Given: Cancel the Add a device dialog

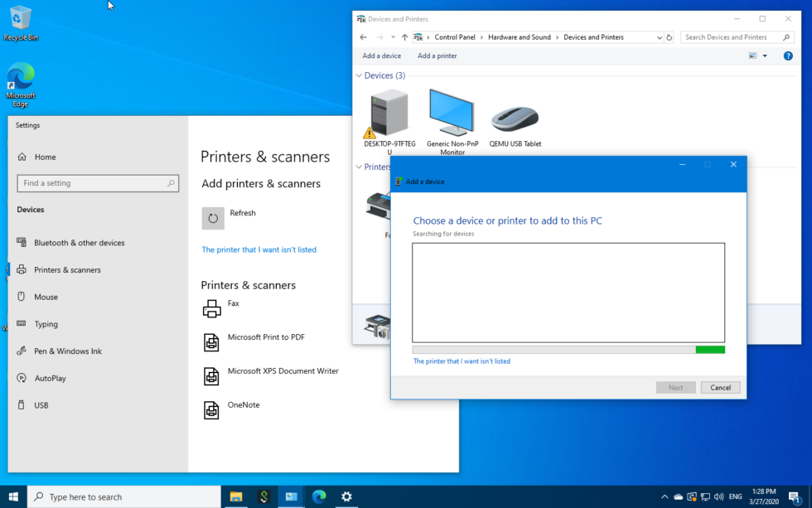Looking at the screenshot, I should point(719,387).
